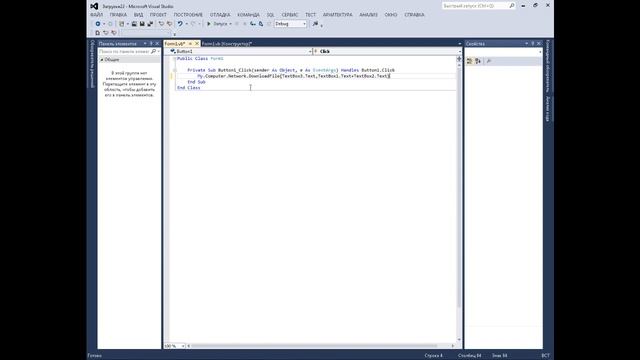This screenshot has width=640, height=360.
Task: Click the Undo arrow icon
Action: pyautogui.click(x=180, y=24)
